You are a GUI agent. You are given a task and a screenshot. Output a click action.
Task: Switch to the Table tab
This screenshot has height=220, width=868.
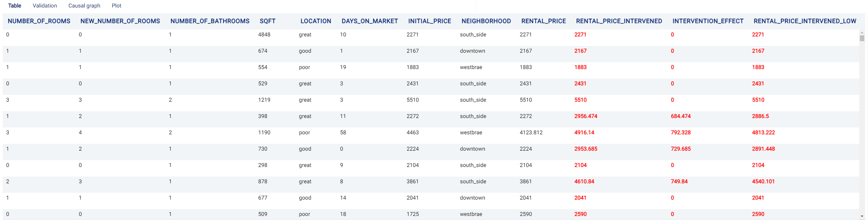pos(15,5)
